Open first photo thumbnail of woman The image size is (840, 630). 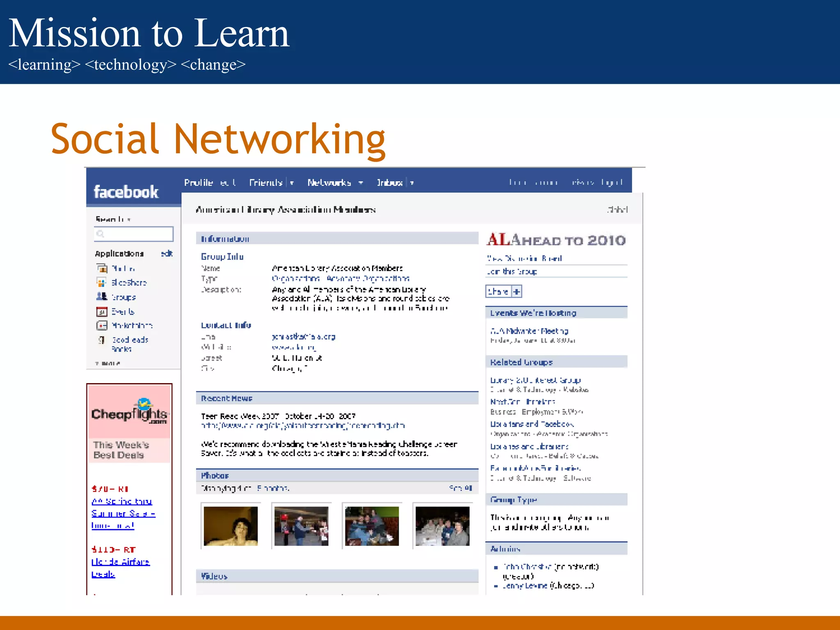[x=231, y=526]
